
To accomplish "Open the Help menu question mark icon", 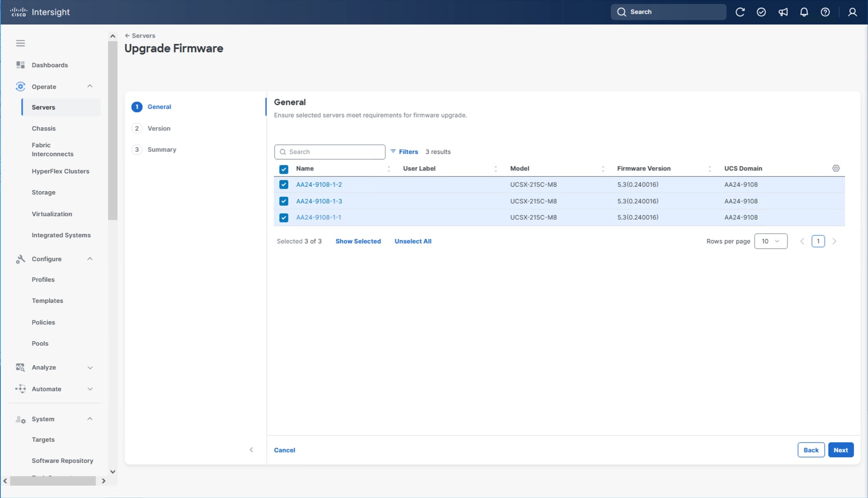I will click(825, 12).
